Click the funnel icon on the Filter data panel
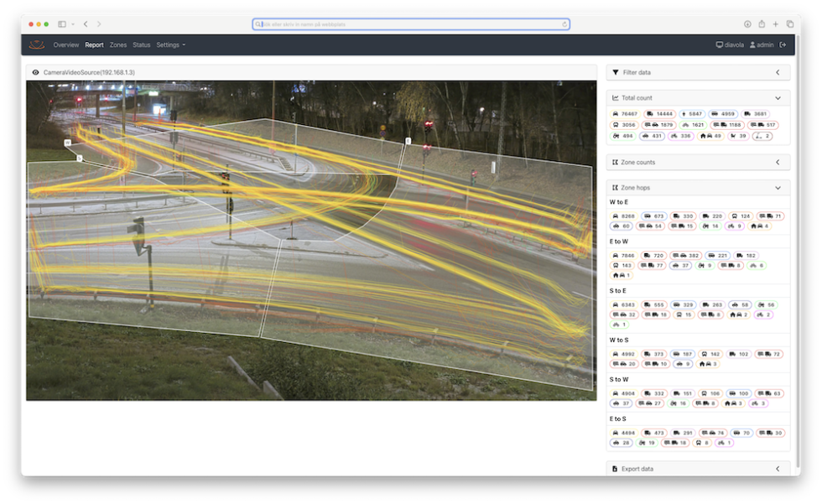822x504 pixels. coord(614,72)
